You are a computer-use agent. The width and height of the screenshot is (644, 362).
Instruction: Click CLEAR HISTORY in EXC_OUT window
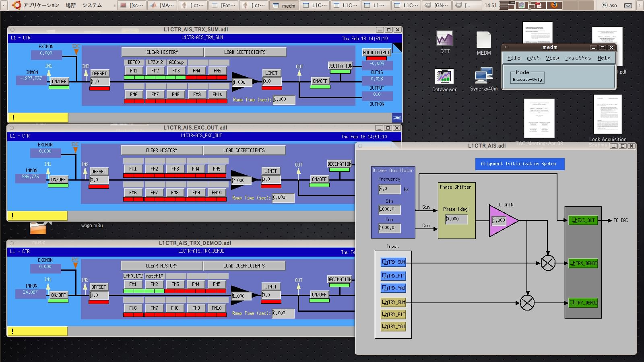point(161,150)
